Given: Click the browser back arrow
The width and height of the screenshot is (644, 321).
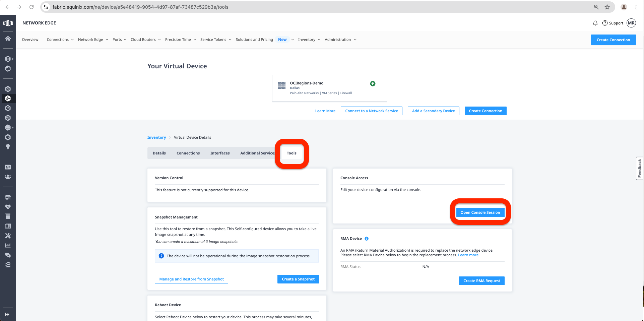Looking at the screenshot, I should coord(7,7).
